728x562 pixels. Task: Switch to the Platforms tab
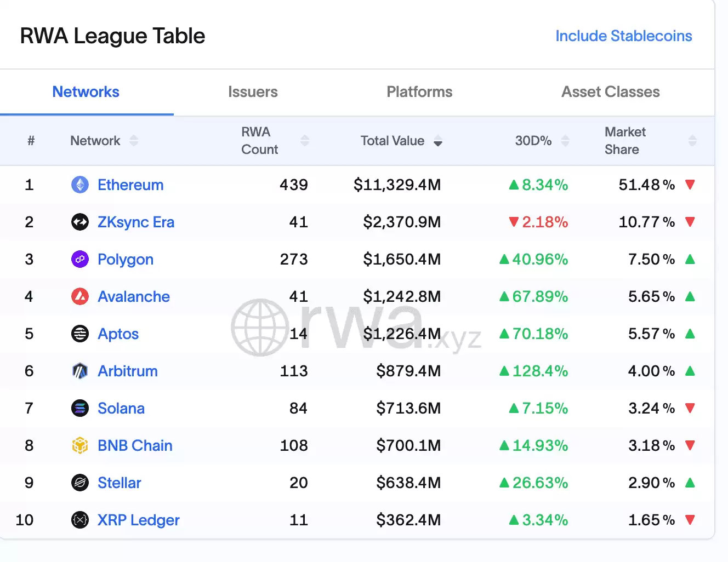pos(419,92)
